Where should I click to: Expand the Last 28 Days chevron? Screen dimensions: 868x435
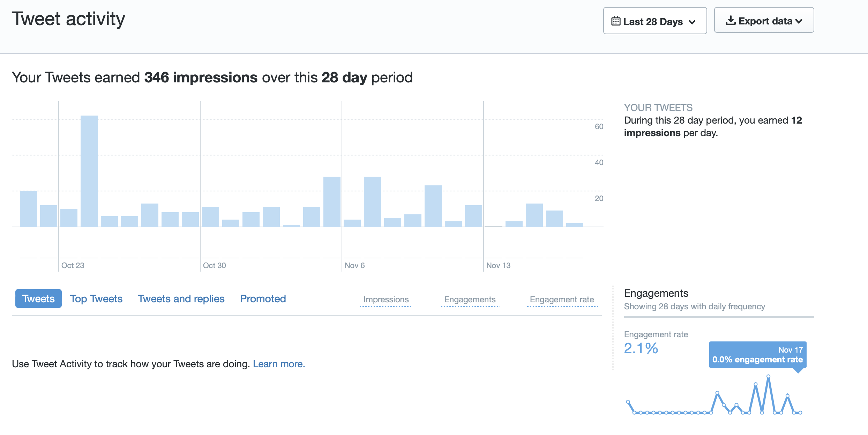693,22
